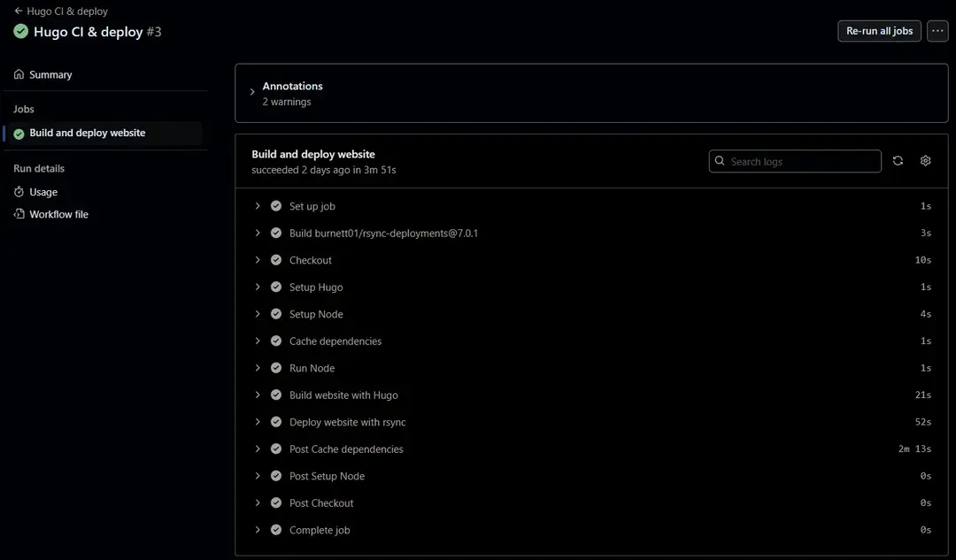Click the Usage stopwatch icon

point(19,192)
